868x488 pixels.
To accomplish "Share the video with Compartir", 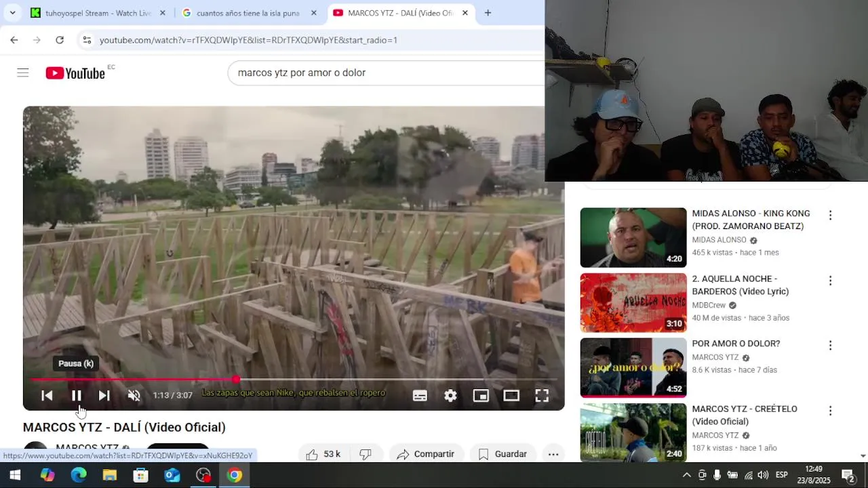I will [x=426, y=454].
